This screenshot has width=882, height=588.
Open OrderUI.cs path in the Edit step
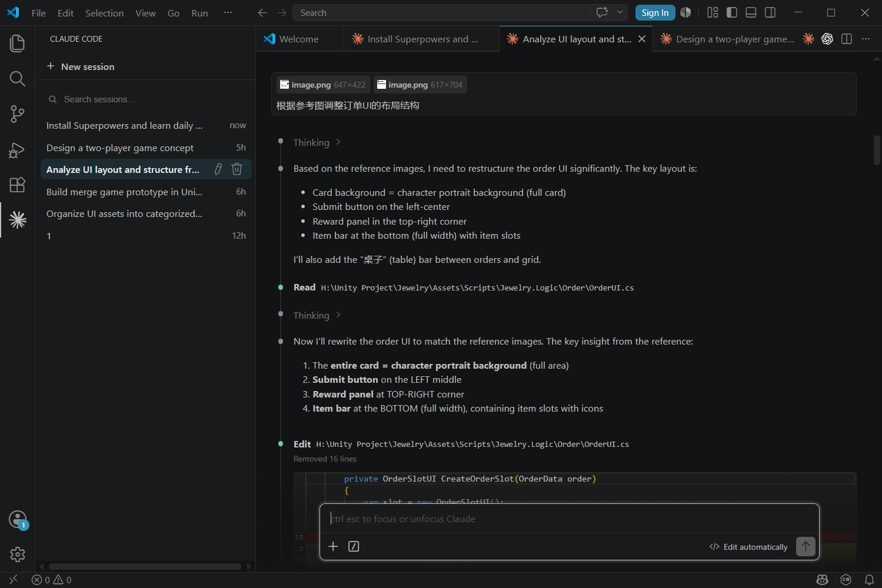472,444
